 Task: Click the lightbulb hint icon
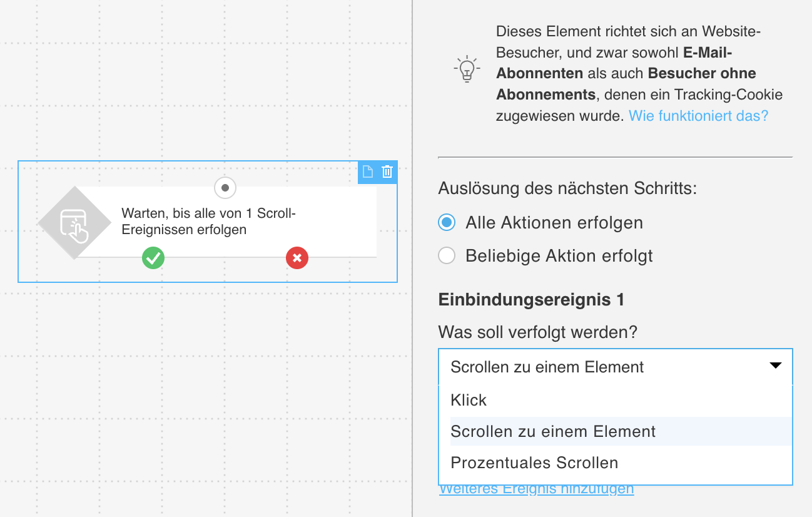[x=465, y=69]
